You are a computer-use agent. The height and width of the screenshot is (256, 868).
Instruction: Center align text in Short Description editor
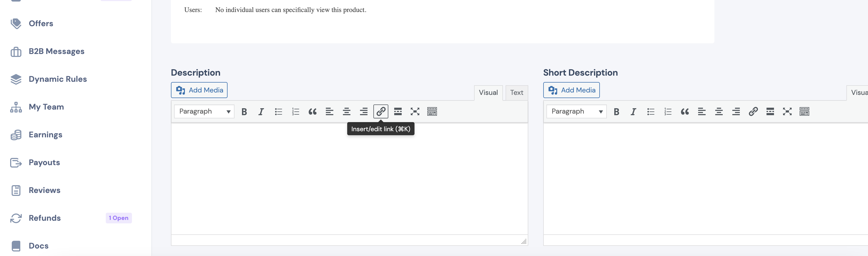point(719,112)
